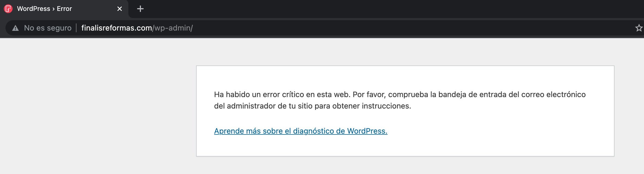Open link Aprende más sobre el diagnóstico de WordPress
This screenshot has width=644, height=174.
pos(301,131)
